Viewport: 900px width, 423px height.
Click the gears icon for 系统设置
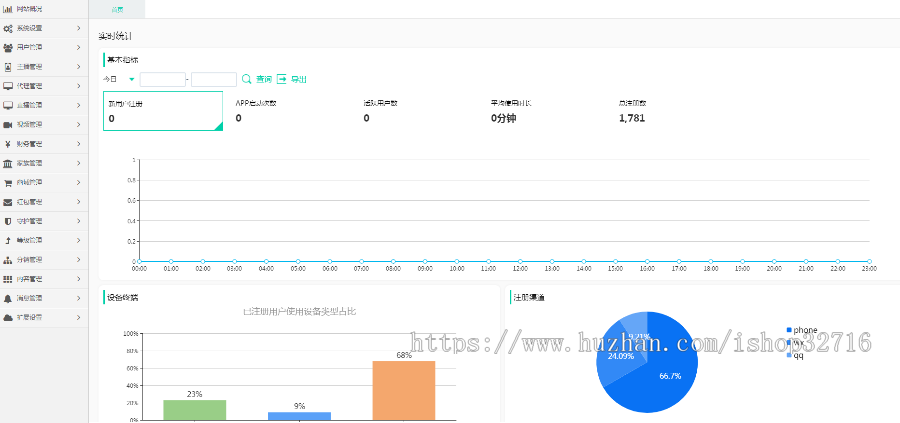point(8,28)
